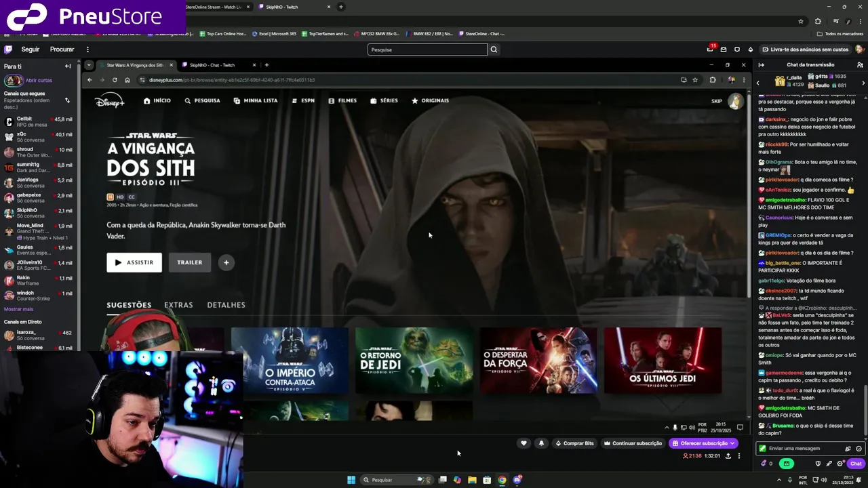Select O Retorno de Jedi thumbnail
This screenshot has height=488, width=868.
(414, 361)
